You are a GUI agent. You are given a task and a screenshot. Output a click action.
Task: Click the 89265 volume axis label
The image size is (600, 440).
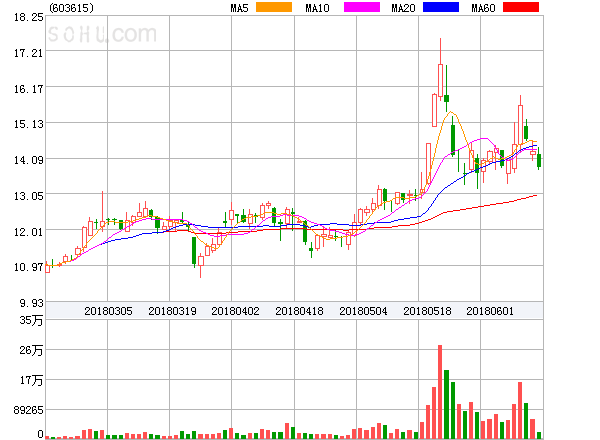28,410
